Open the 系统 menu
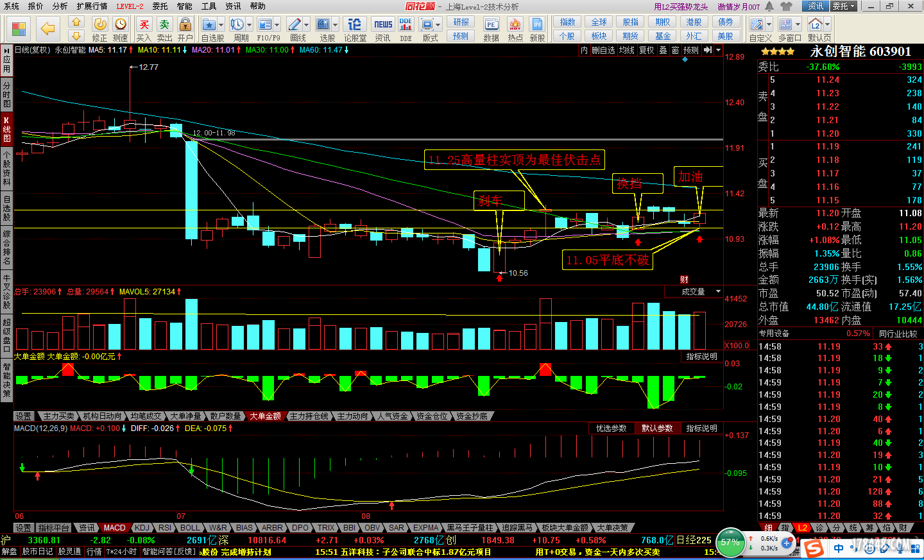The image size is (924, 560). [x=11, y=6]
